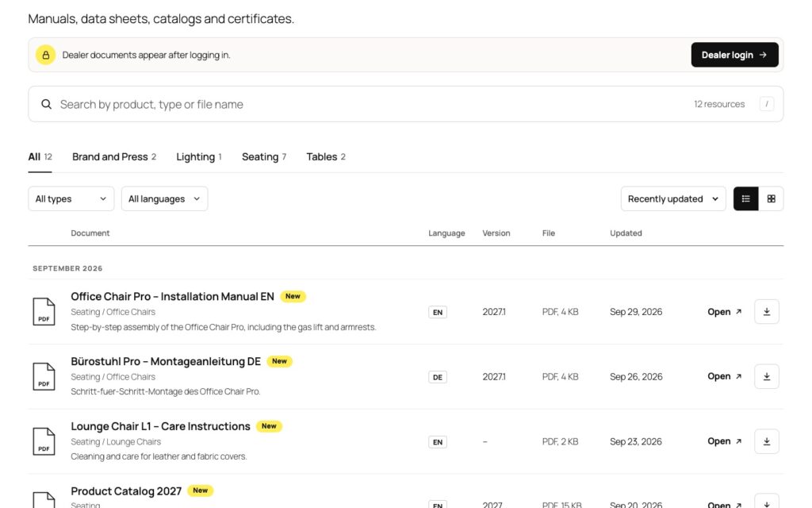Click the Dealer login button
Viewport: 812px width, 508px height.
pos(734,55)
